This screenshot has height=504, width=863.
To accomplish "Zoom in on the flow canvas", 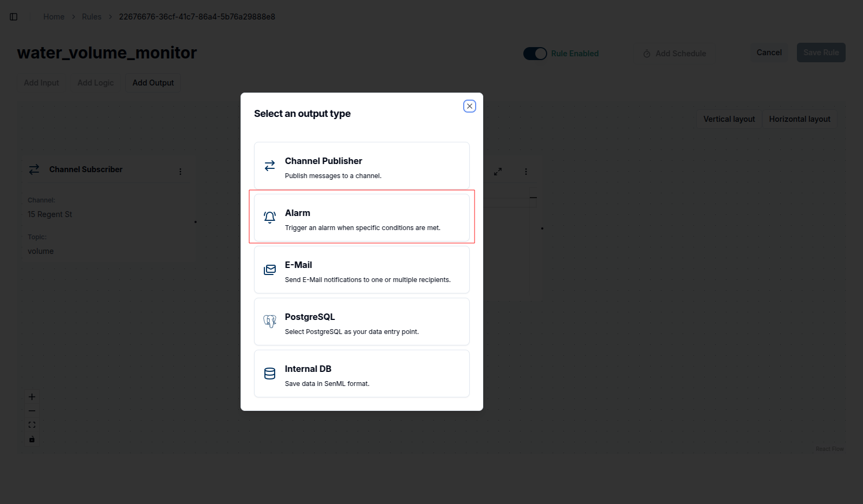I will [32, 397].
